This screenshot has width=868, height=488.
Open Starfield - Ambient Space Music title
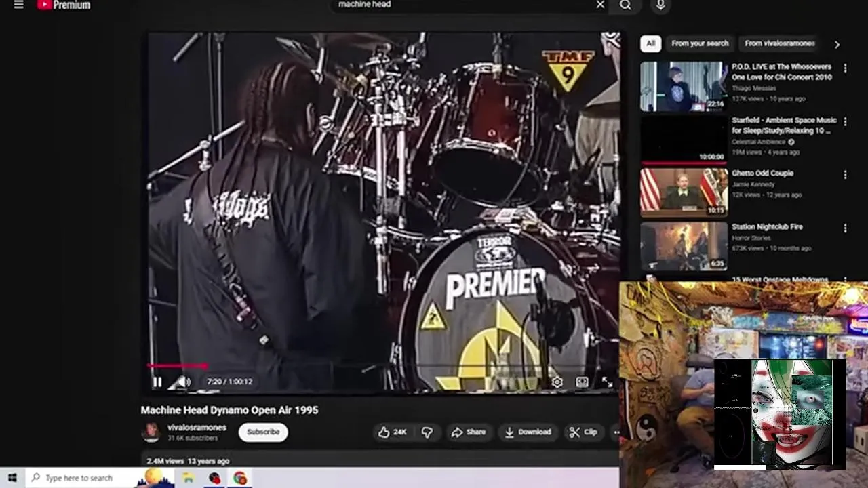[784, 125]
